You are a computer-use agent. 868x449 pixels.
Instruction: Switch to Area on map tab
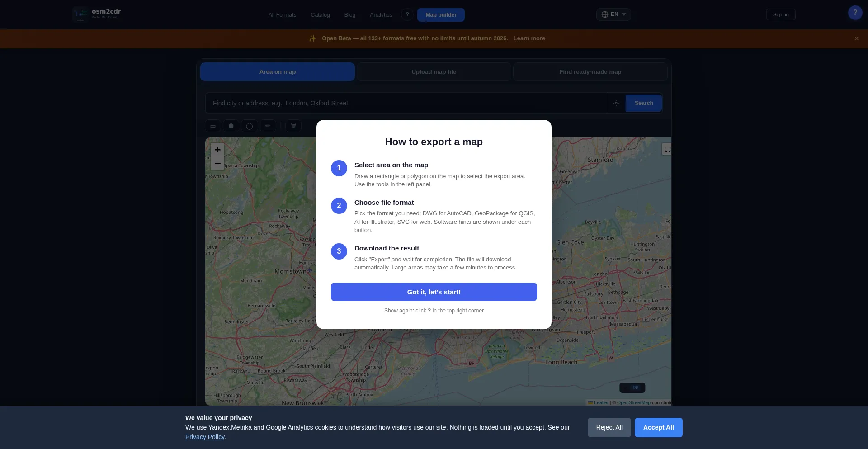(x=278, y=72)
